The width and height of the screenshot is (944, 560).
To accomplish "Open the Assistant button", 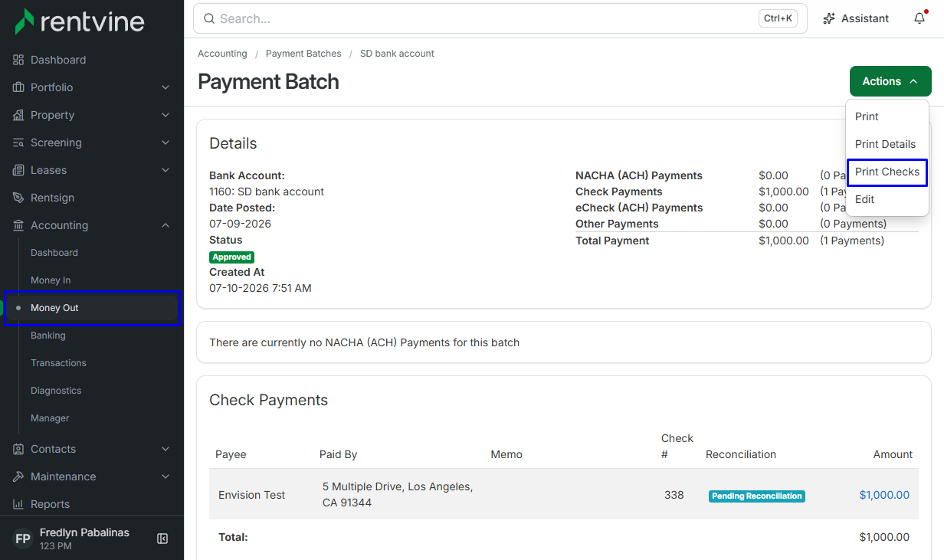I will coord(856,18).
